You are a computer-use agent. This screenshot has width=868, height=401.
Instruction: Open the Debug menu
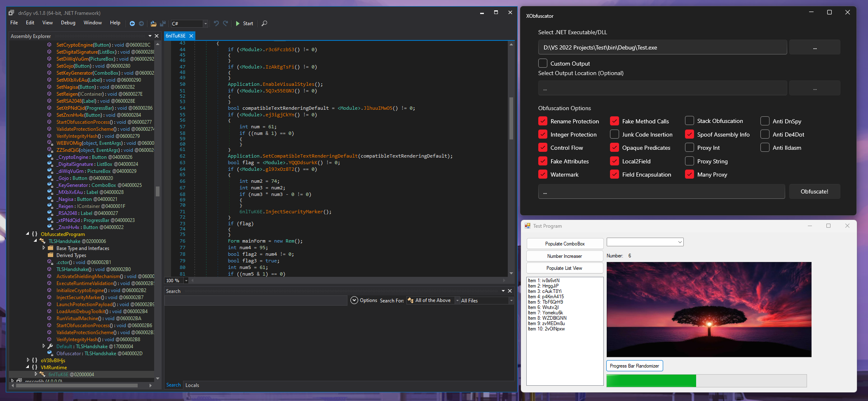68,23
